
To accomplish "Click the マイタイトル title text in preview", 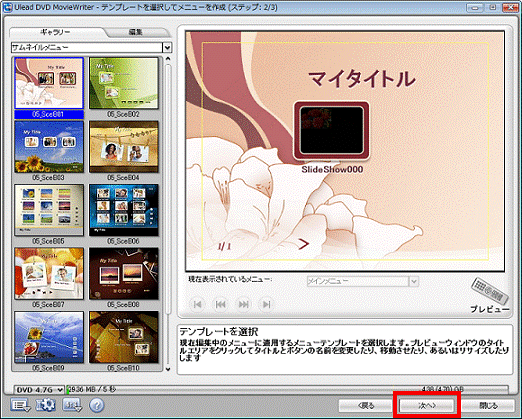I will coord(362,79).
